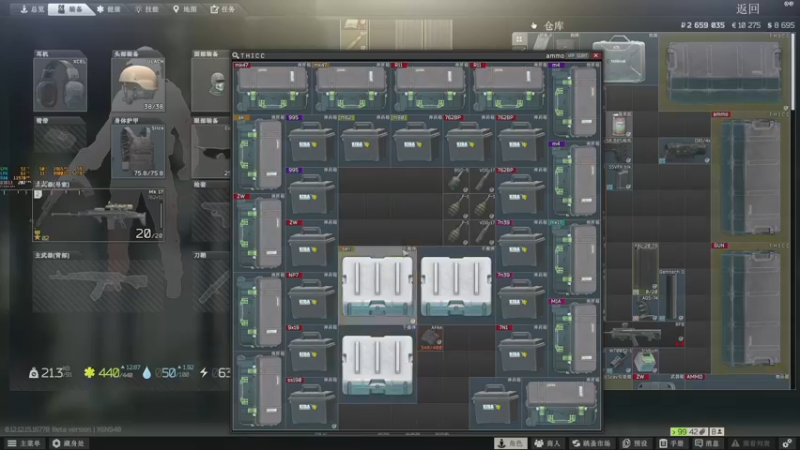Image resolution: width=800 pixels, height=450 pixels.
Task: Select the Mk 17 rifle on sling
Action: pyautogui.click(x=98, y=215)
